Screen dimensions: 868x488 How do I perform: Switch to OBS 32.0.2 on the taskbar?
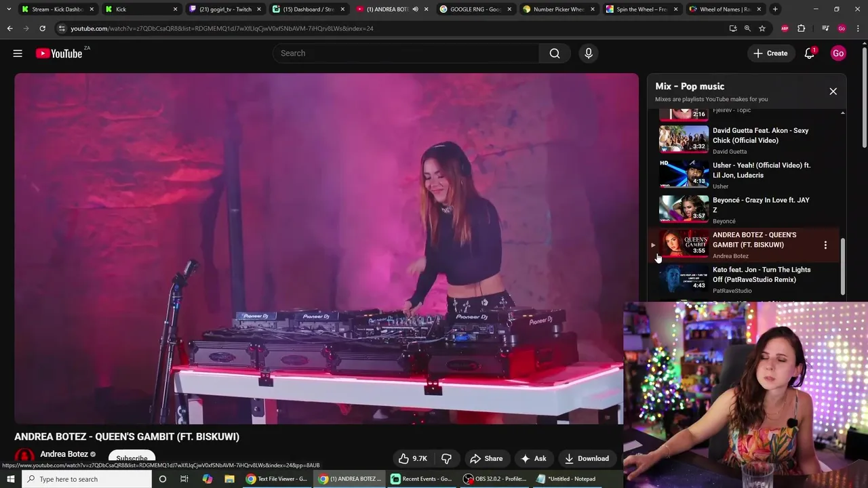(x=495, y=479)
